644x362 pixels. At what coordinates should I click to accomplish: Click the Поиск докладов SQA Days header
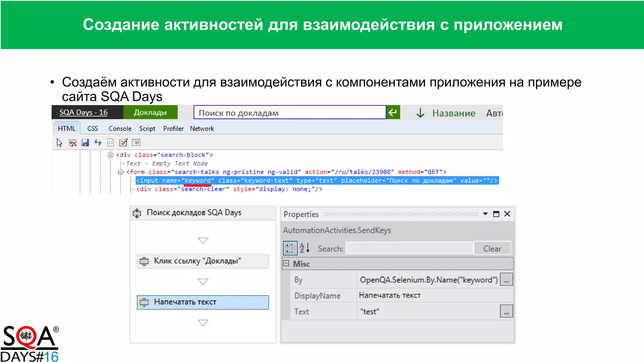point(203,213)
